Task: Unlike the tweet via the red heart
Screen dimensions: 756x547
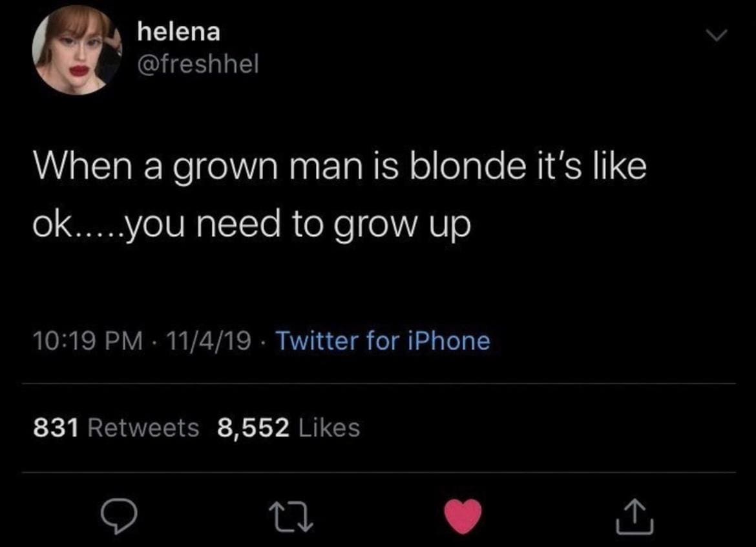Action: point(464,517)
